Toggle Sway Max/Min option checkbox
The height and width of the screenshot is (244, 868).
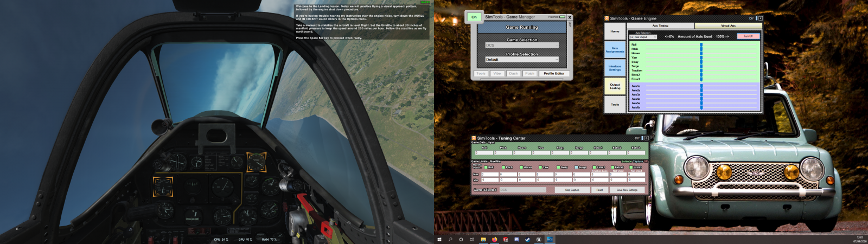559,167
